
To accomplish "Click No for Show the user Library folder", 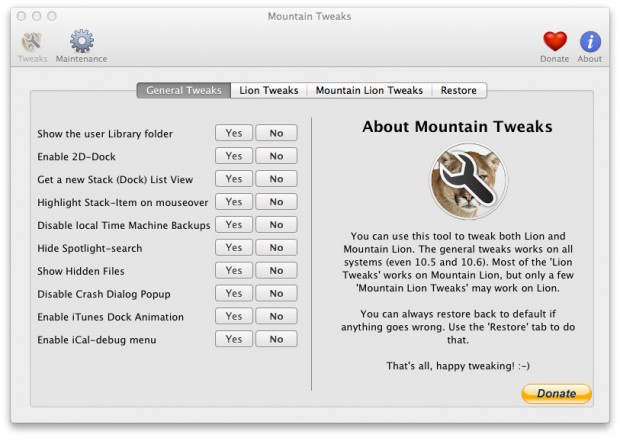I will (x=276, y=133).
